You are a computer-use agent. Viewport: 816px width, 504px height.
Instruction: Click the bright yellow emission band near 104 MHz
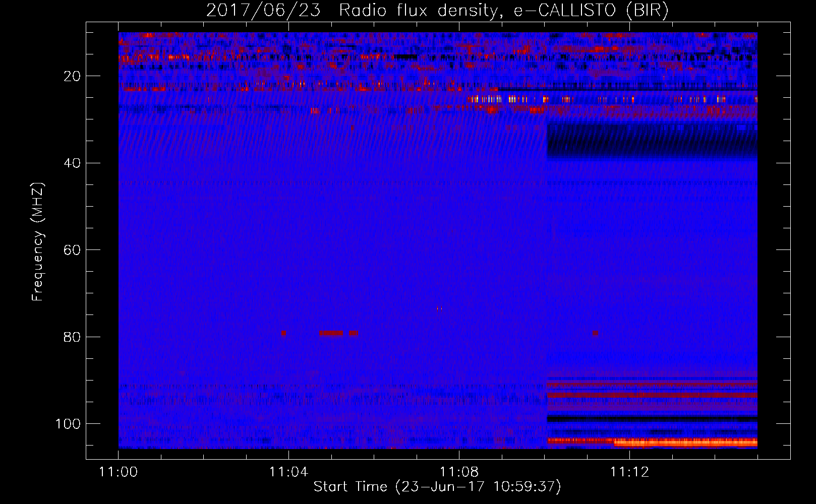(x=685, y=443)
